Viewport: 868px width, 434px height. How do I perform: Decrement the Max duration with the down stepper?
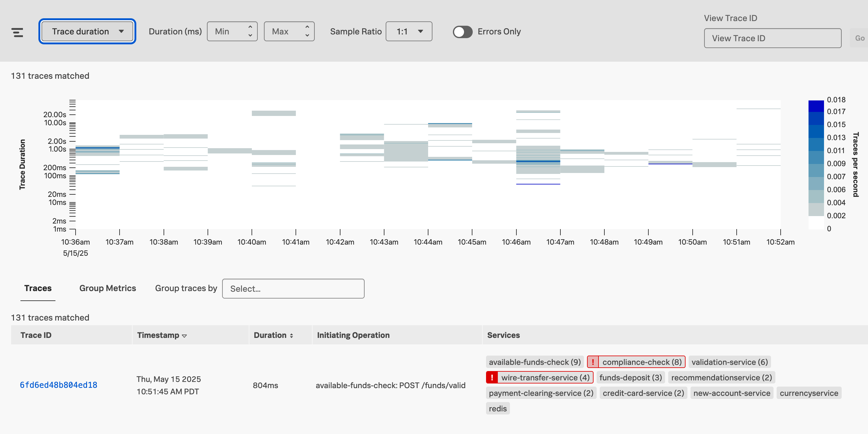(x=307, y=35)
